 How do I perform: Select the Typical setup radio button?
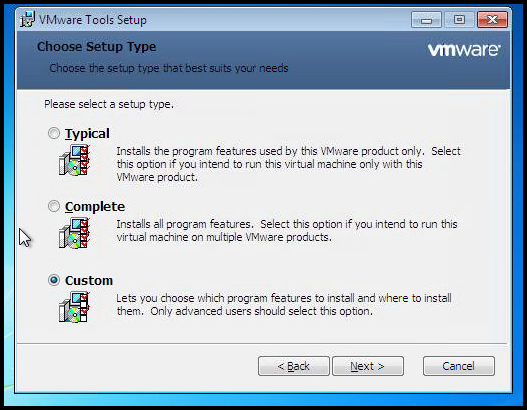54,133
